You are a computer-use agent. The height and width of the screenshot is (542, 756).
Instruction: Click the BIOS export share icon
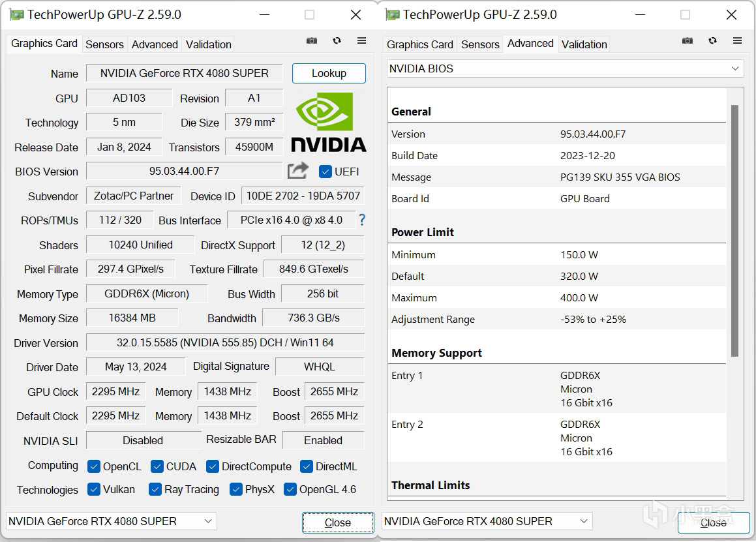pyautogui.click(x=297, y=170)
